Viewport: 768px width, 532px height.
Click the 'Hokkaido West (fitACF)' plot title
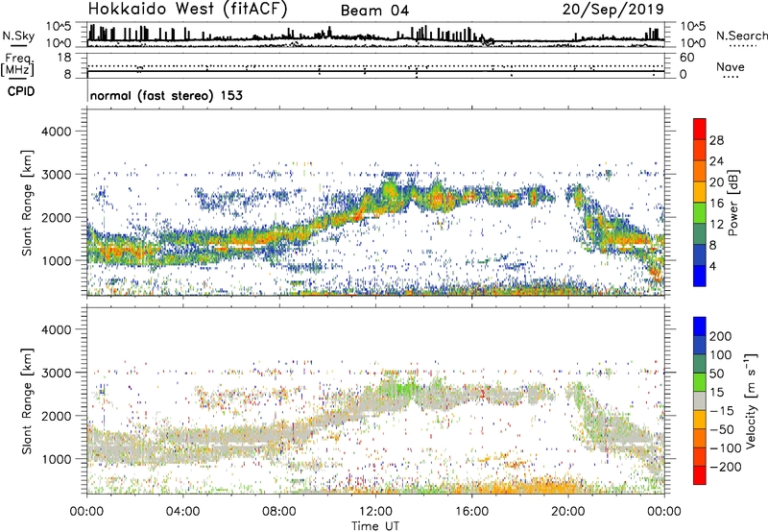coord(187,9)
